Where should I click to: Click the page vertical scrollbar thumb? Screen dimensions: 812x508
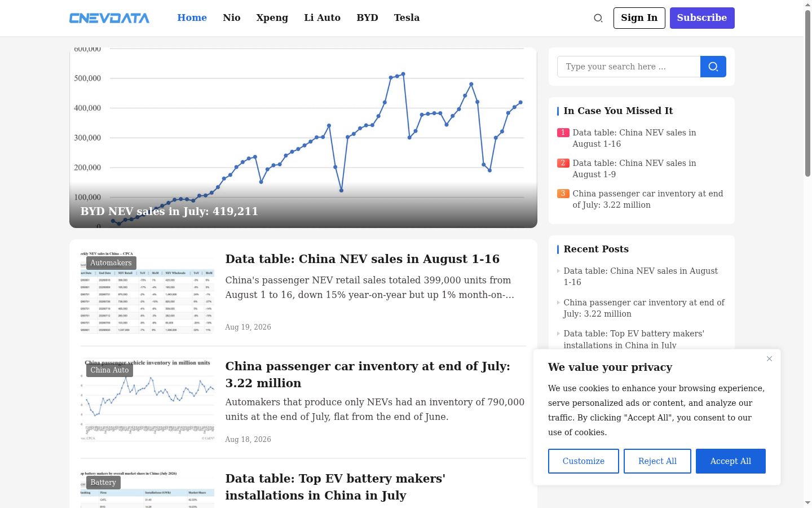point(807,93)
